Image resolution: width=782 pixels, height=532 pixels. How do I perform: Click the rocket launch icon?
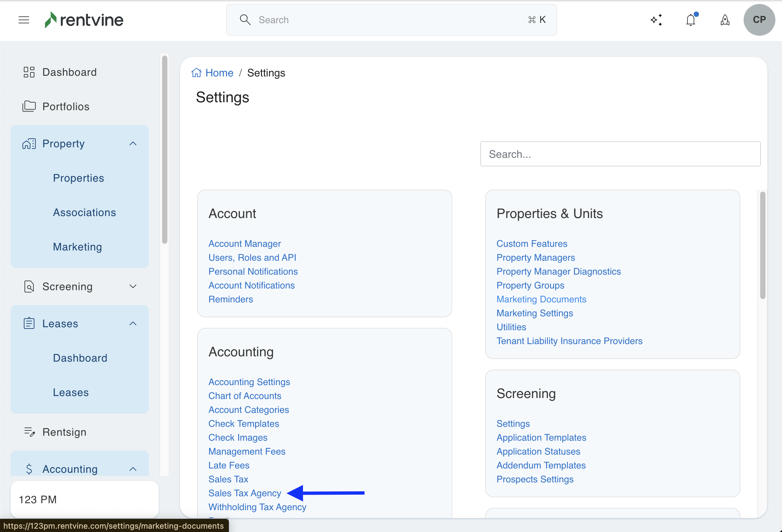click(725, 20)
